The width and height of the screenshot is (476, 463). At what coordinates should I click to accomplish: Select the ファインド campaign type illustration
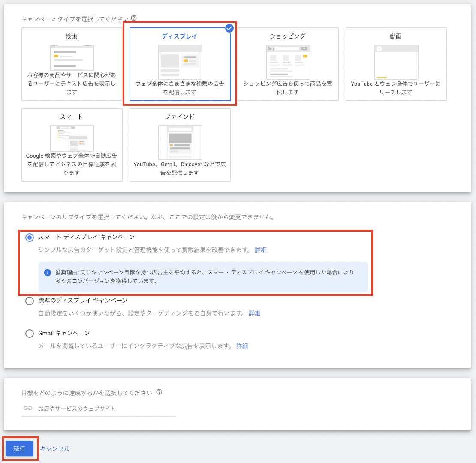coord(180,142)
